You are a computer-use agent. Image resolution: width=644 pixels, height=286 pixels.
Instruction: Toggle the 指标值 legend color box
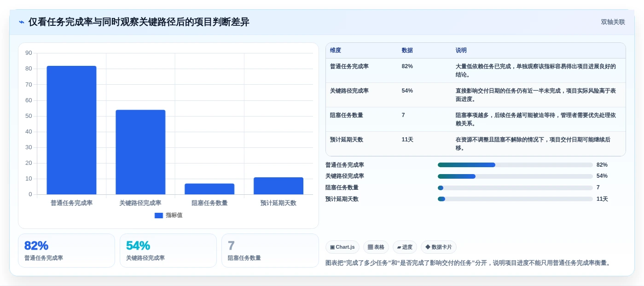coord(159,215)
